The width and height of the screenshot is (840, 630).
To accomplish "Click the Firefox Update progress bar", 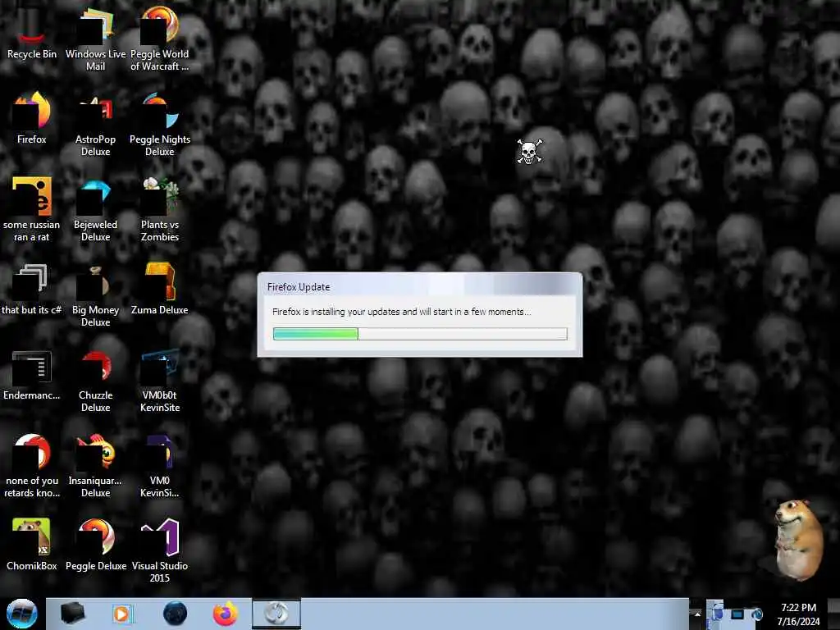I will [x=420, y=334].
